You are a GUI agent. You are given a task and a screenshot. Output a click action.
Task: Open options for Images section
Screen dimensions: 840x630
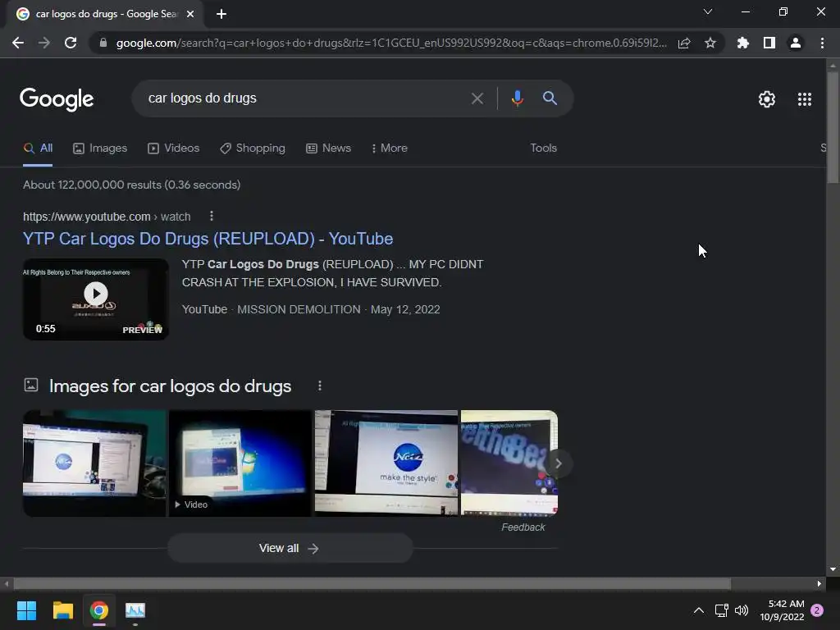coord(320,386)
